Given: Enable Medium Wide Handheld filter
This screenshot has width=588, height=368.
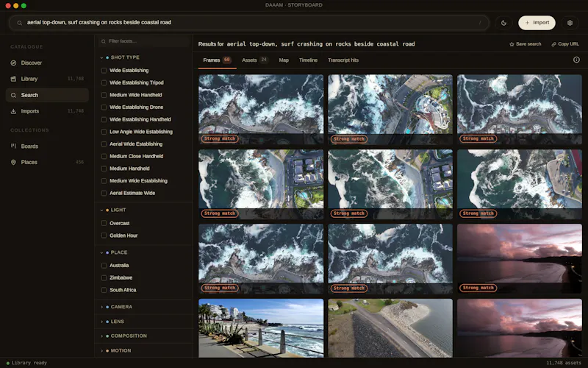Looking at the screenshot, I should point(104,95).
